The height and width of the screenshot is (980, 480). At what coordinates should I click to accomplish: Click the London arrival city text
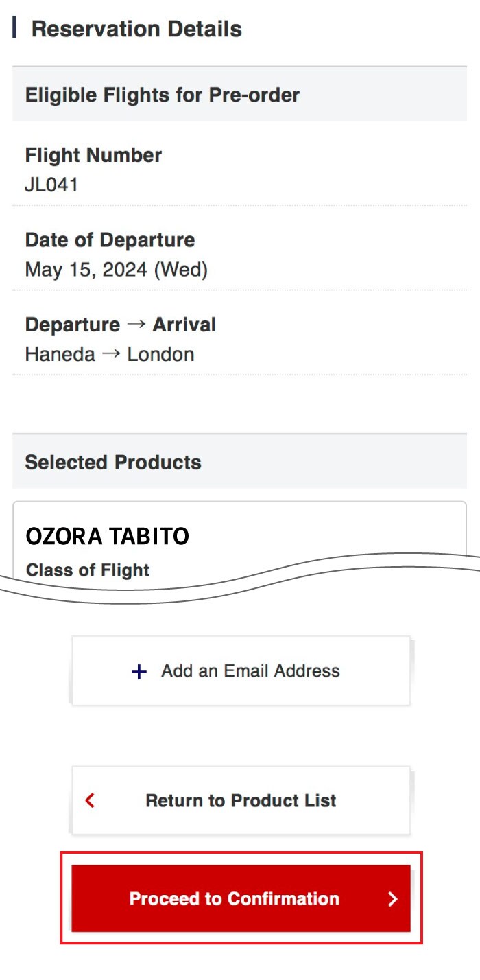(x=160, y=354)
